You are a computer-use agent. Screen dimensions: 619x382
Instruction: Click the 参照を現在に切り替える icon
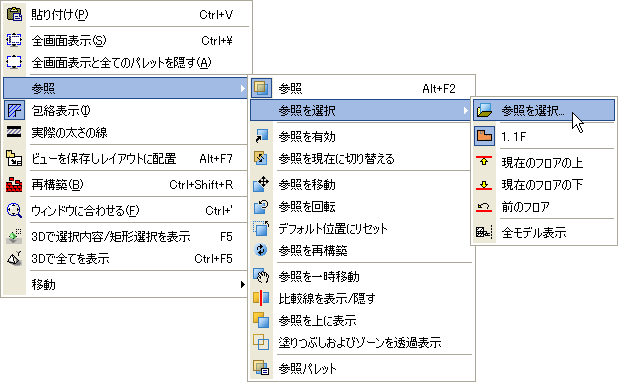(261, 158)
